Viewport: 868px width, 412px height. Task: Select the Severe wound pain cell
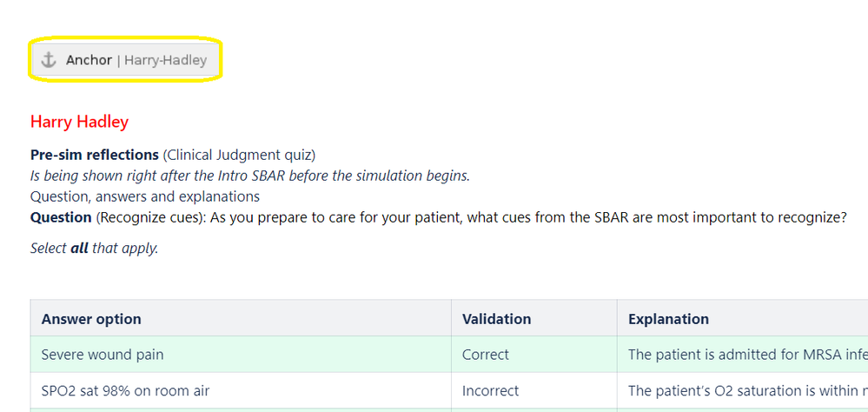coord(241,355)
